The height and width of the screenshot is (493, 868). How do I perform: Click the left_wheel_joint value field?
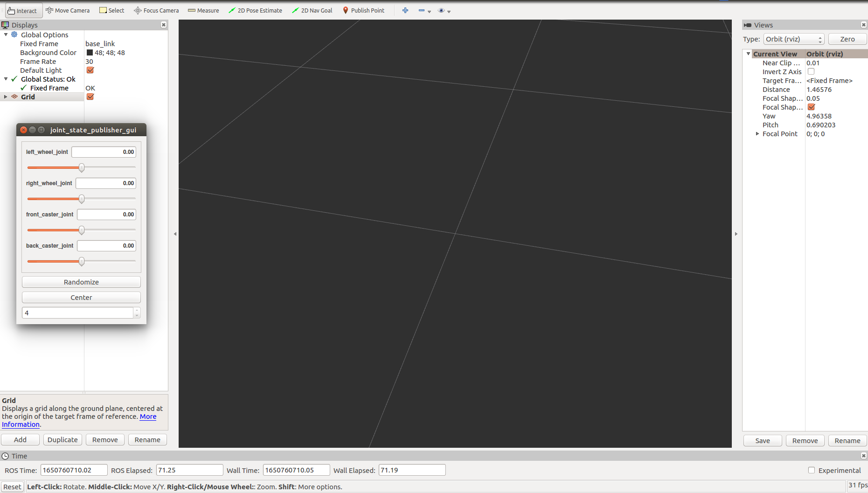pos(104,152)
